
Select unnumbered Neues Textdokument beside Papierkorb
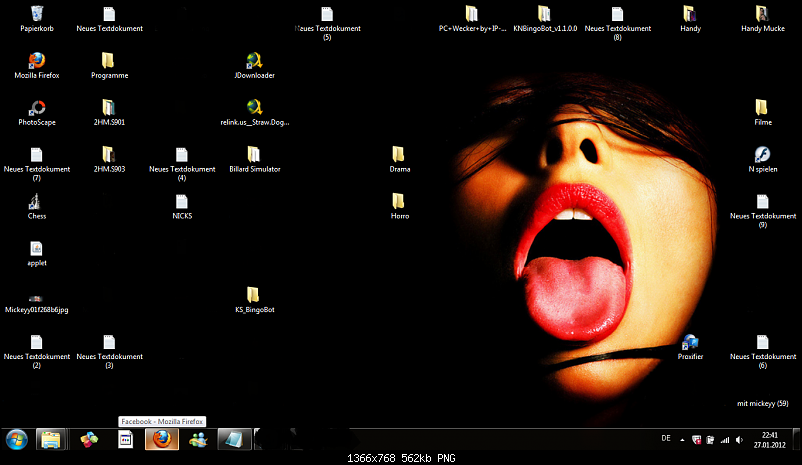(x=109, y=19)
